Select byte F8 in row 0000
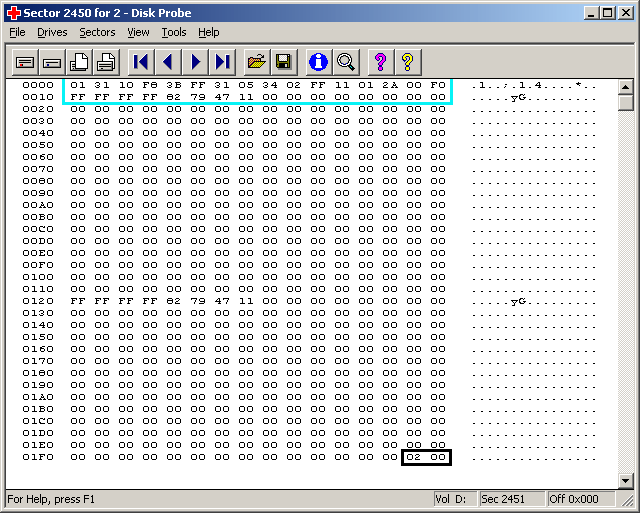 (x=150, y=85)
